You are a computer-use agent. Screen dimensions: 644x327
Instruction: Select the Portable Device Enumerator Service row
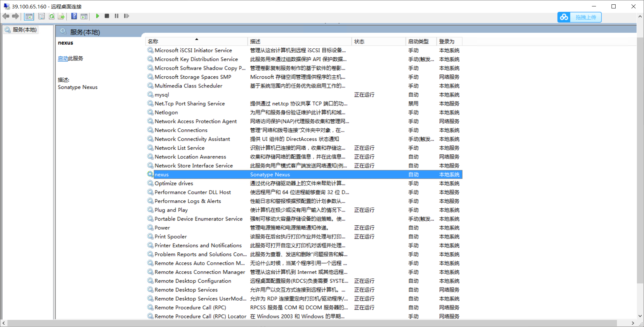304,219
